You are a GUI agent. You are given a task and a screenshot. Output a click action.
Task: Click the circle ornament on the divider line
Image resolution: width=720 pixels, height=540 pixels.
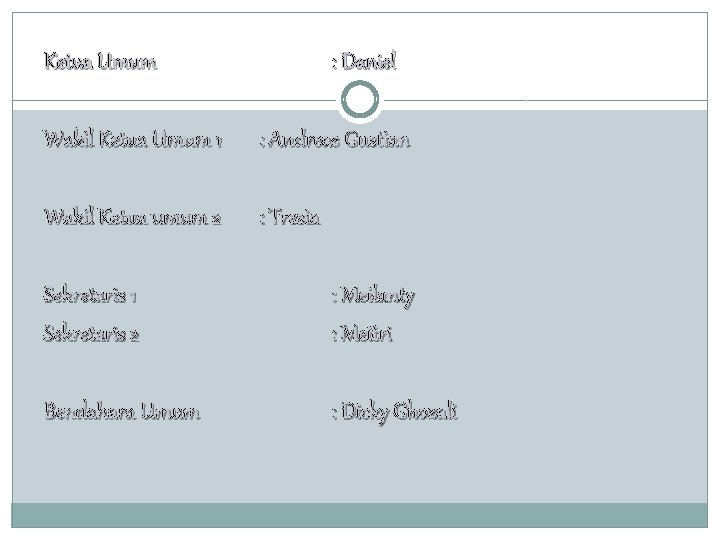(360, 99)
